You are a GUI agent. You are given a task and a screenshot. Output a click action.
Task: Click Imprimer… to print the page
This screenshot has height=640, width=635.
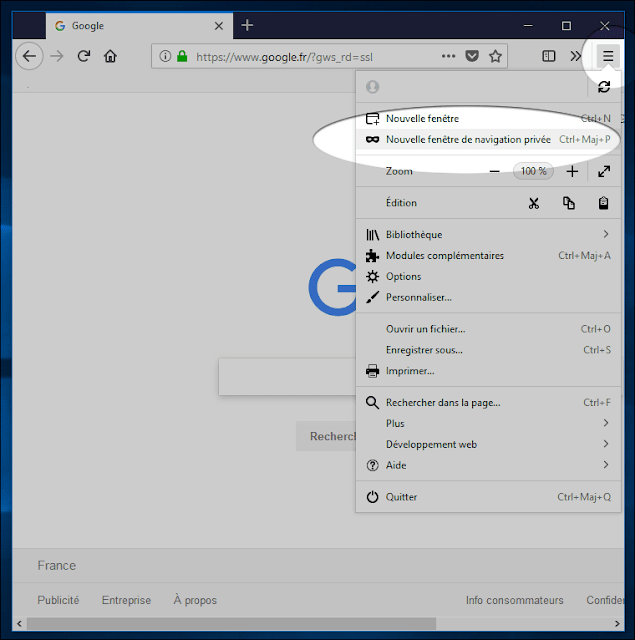[x=488, y=371]
